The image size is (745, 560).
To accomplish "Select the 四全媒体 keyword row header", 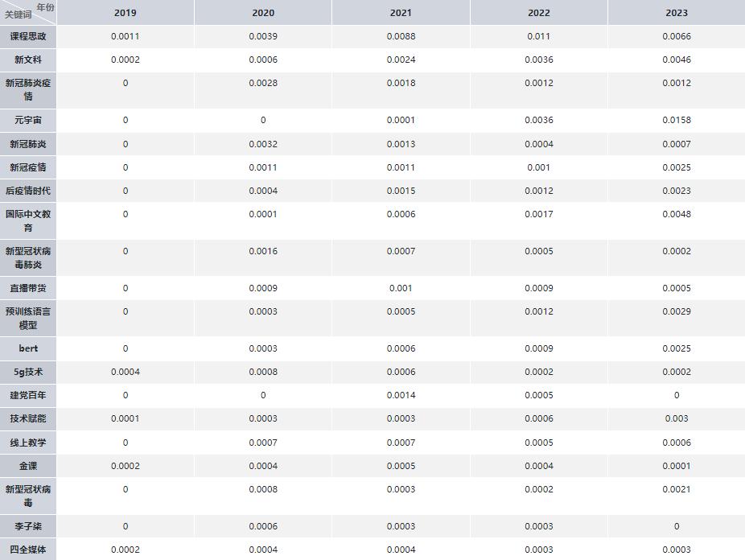I will 28,550.
